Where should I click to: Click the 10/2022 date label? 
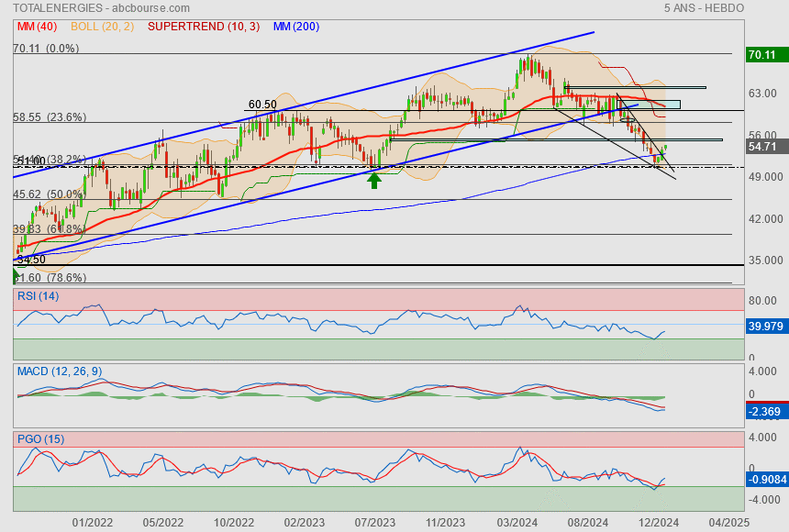[x=234, y=523]
